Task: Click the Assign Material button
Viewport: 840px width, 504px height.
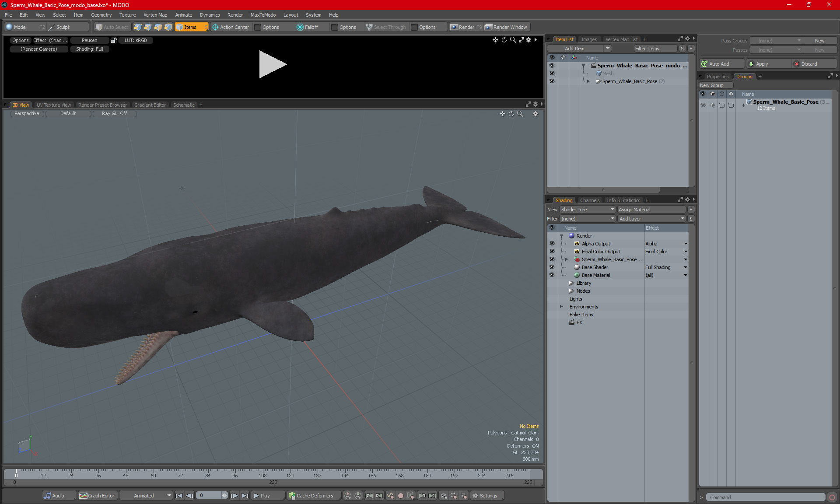Action: coord(651,210)
